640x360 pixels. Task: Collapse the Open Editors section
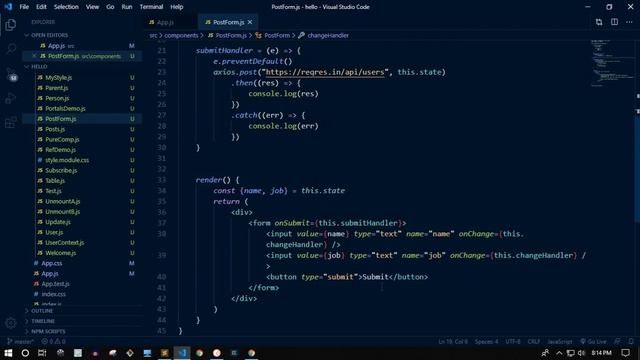click(82, 35)
